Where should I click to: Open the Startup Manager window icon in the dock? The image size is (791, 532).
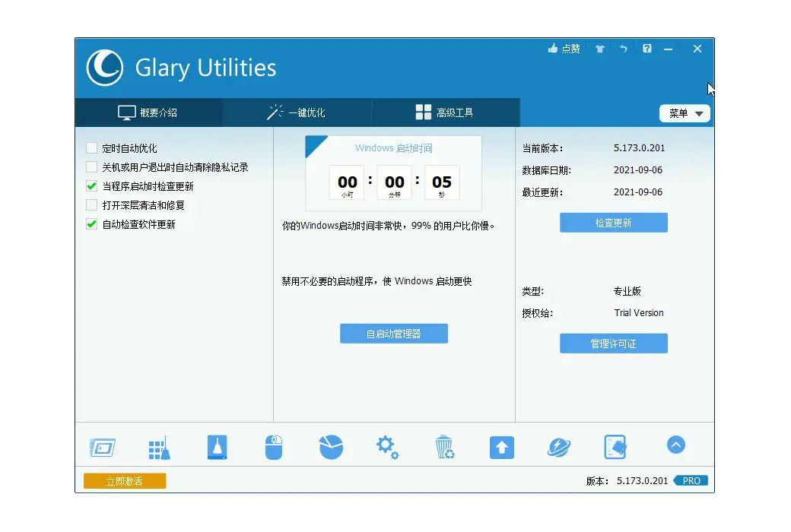pos(103,448)
